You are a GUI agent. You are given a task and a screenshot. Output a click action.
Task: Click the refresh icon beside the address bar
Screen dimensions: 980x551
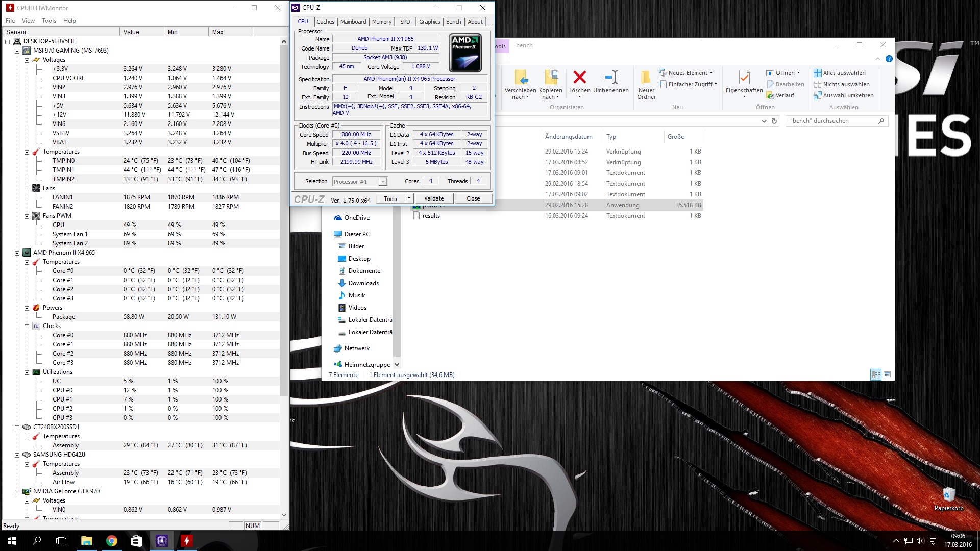pyautogui.click(x=774, y=121)
